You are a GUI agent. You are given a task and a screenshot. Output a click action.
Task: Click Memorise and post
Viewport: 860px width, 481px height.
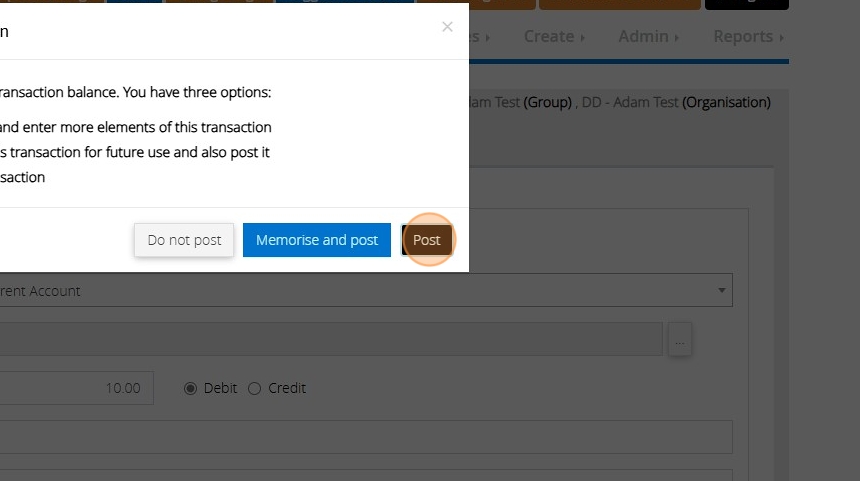click(x=316, y=240)
